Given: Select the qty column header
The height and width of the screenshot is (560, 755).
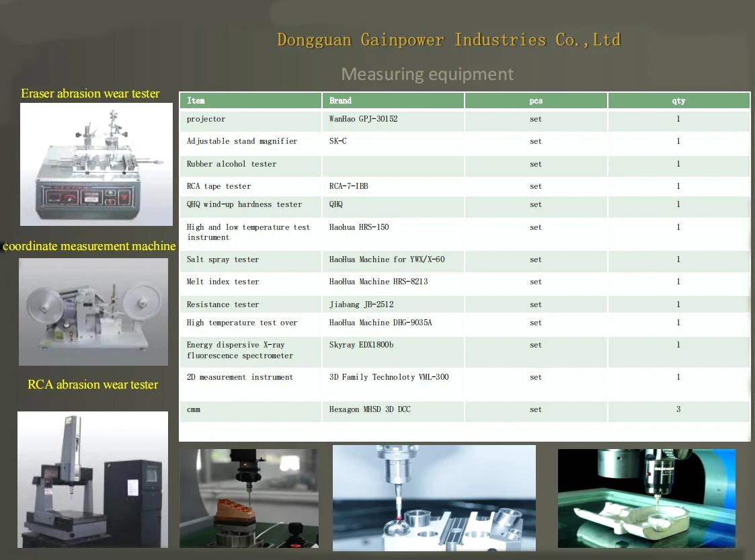Looking at the screenshot, I should click(678, 101).
